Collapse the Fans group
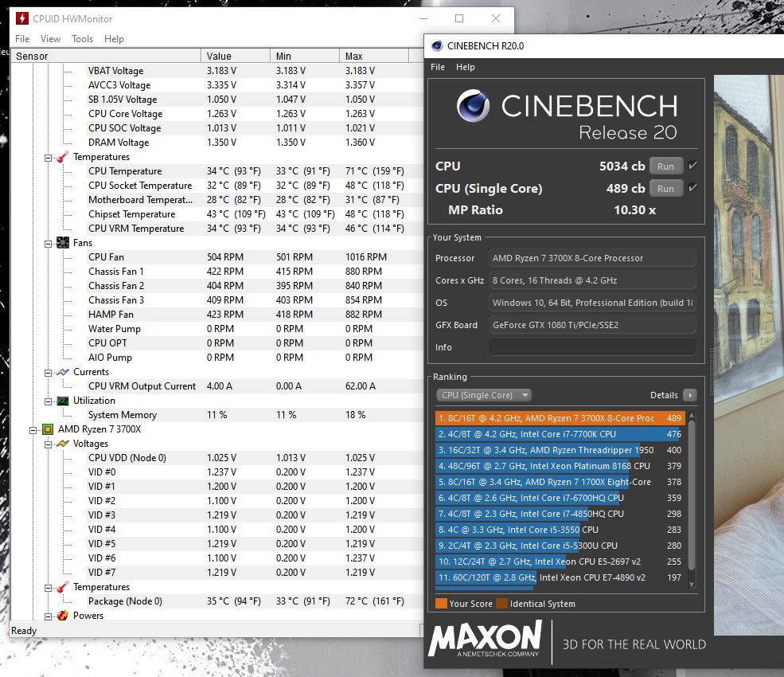Viewport: 784px width, 677px height. coord(48,245)
